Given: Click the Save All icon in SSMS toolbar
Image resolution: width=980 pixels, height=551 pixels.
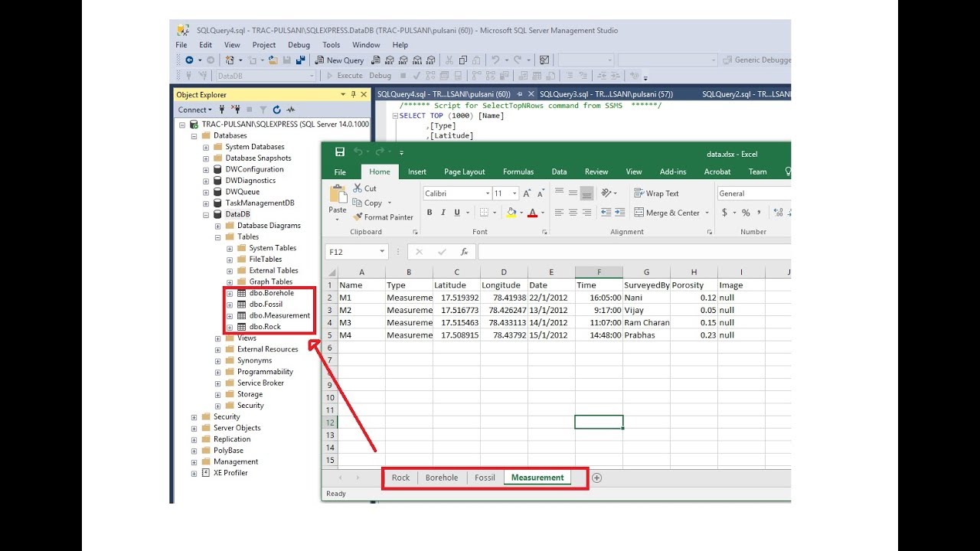Looking at the screenshot, I should pos(302,60).
